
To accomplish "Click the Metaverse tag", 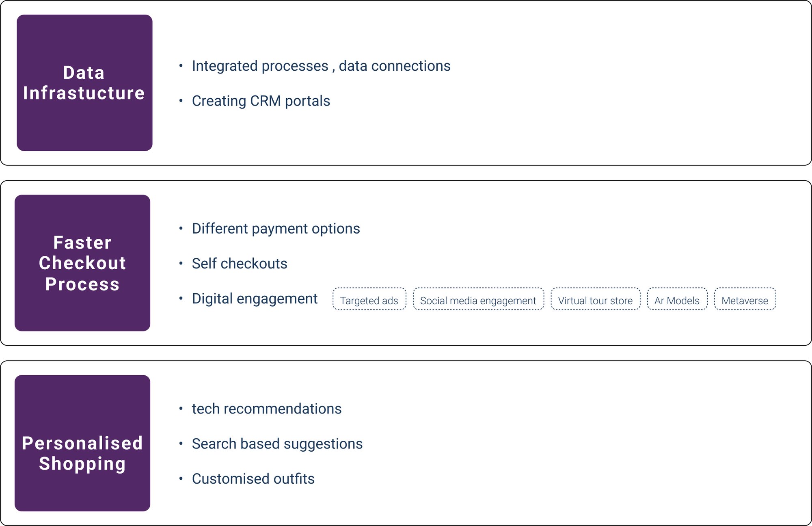I will click(745, 299).
